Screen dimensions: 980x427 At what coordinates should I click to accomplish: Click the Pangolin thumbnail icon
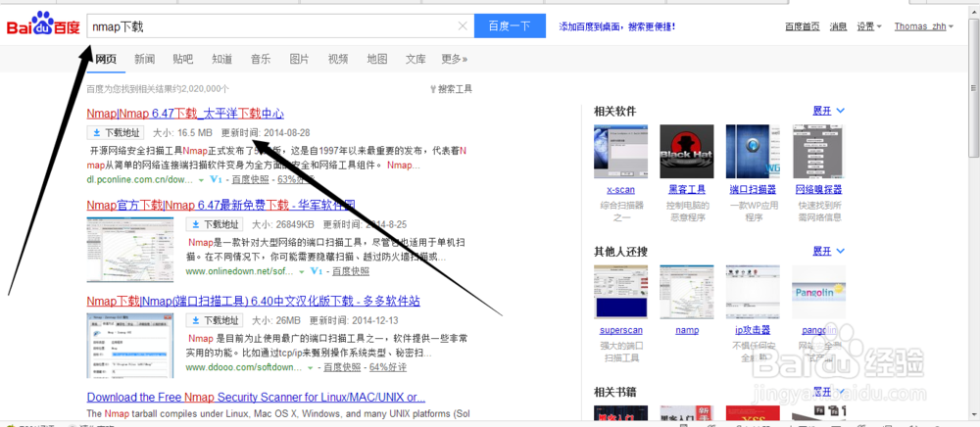819,292
